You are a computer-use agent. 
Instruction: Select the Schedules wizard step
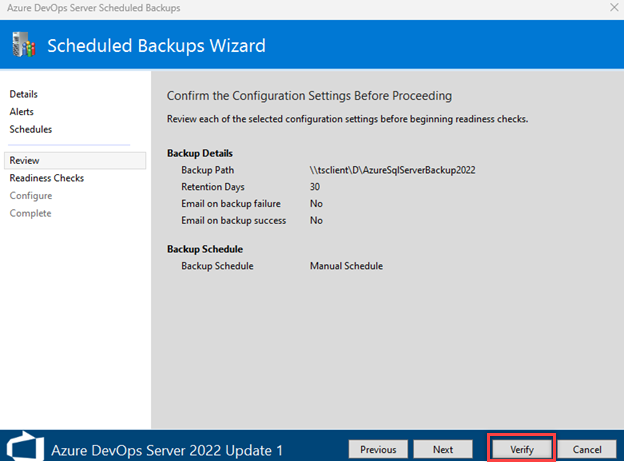tap(31, 129)
